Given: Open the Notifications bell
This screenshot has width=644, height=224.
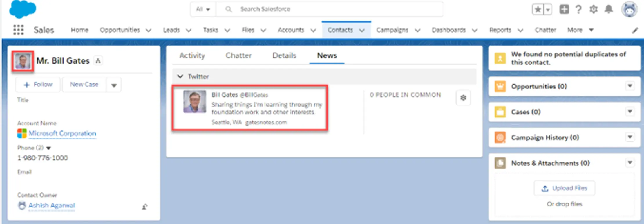Looking at the screenshot, I should coord(609,9).
